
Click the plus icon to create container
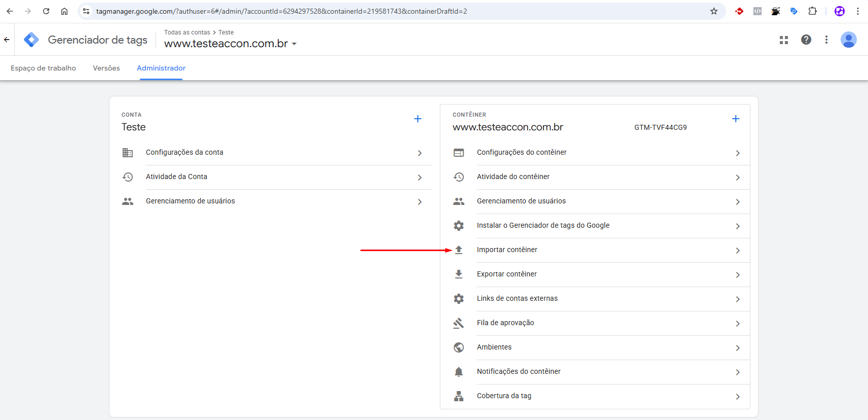pyautogui.click(x=736, y=119)
